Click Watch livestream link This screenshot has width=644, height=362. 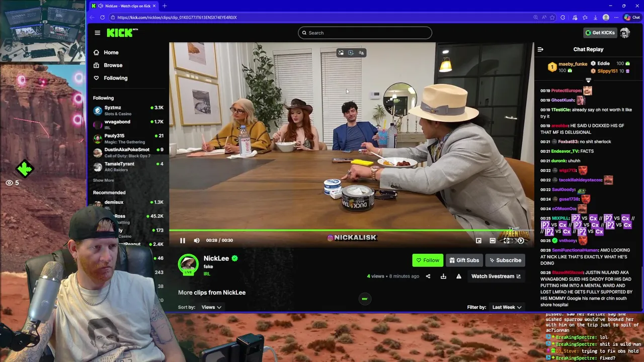coord(496,276)
